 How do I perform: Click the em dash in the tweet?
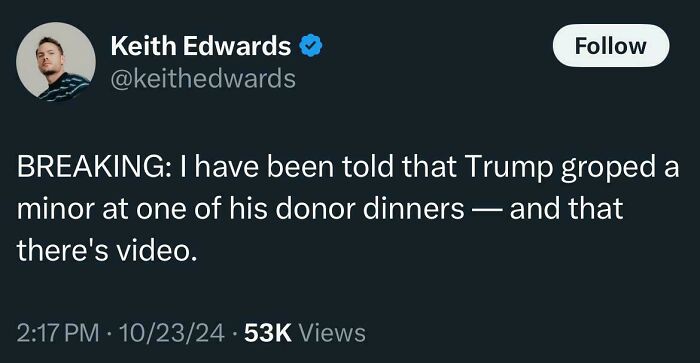(x=487, y=210)
